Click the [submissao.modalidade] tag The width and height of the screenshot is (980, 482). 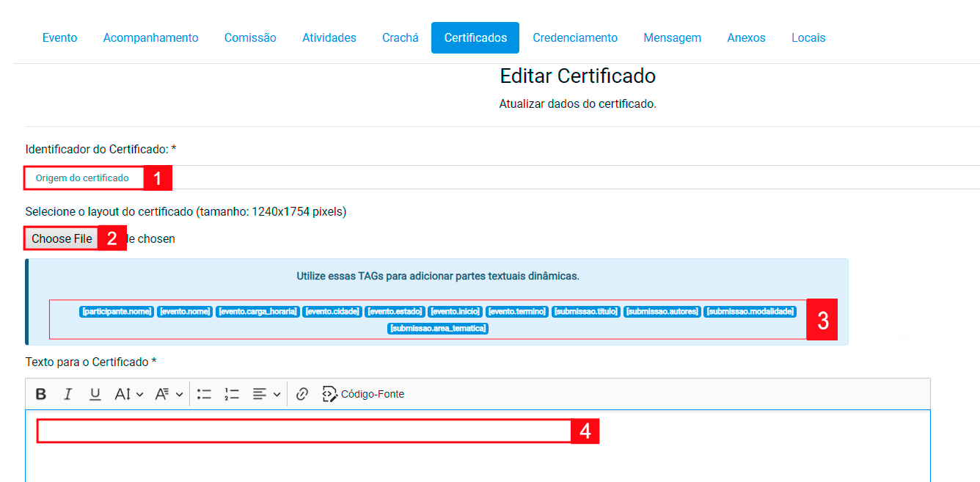point(750,312)
